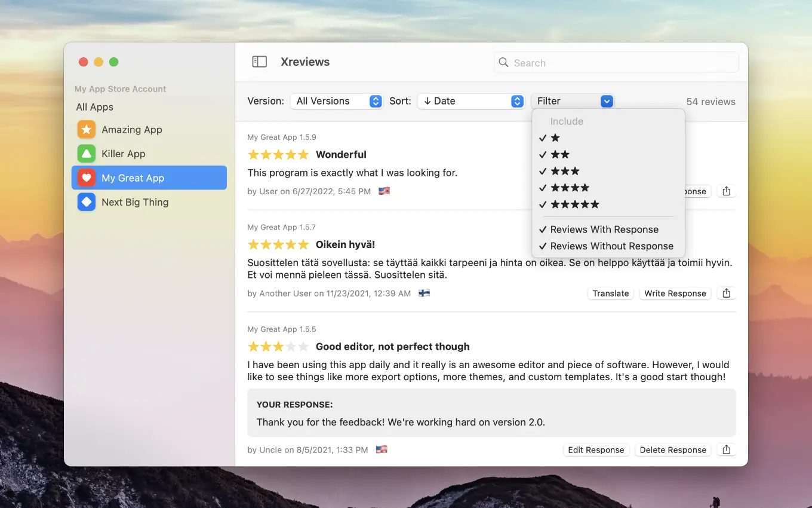812x508 pixels.
Task: Select the Next Big Thing diamond icon
Action: click(x=86, y=202)
